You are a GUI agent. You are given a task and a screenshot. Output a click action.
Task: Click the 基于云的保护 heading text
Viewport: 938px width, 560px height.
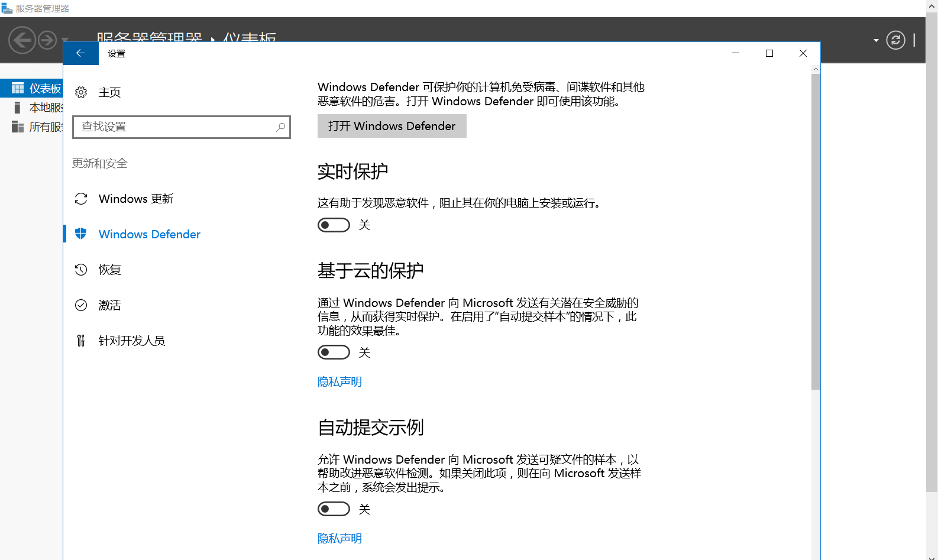tap(370, 270)
